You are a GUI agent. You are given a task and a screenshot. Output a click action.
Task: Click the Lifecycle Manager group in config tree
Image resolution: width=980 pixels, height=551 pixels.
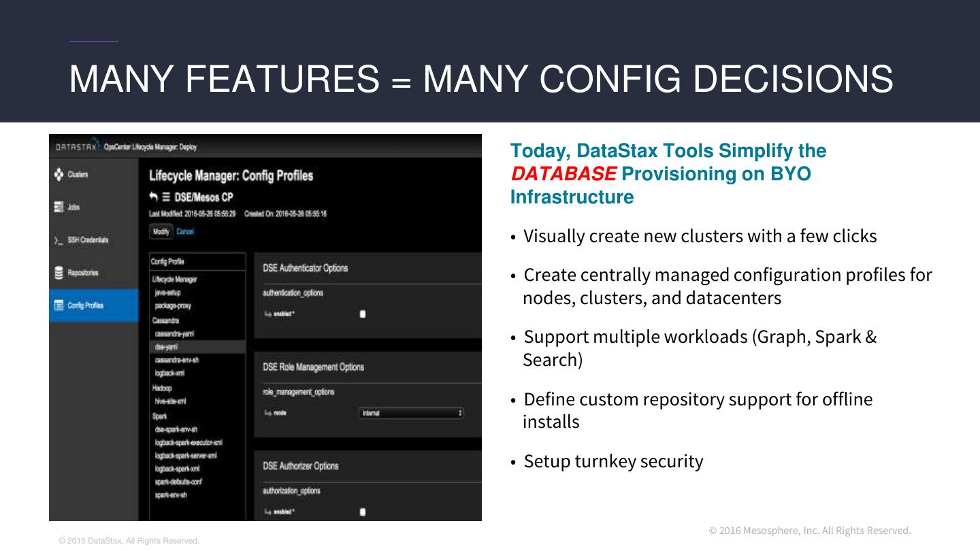[x=174, y=280]
